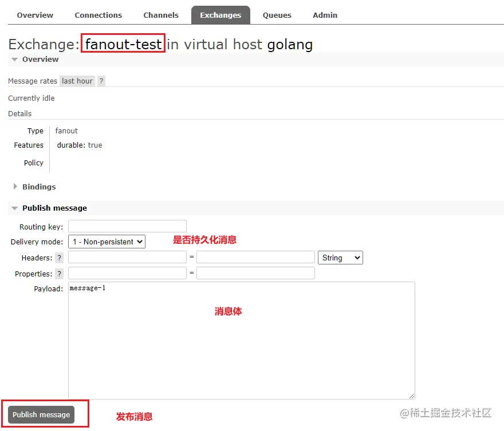This screenshot has width=504, height=431.
Task: Select the Exchanges tab
Action: tap(220, 15)
